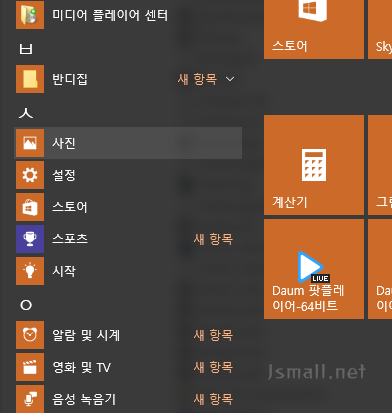Click the 반디집 folder icon
The width and height of the screenshot is (392, 413).
[30, 79]
